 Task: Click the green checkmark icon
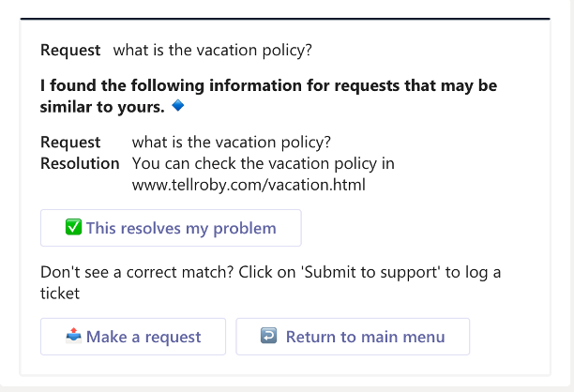point(73,227)
